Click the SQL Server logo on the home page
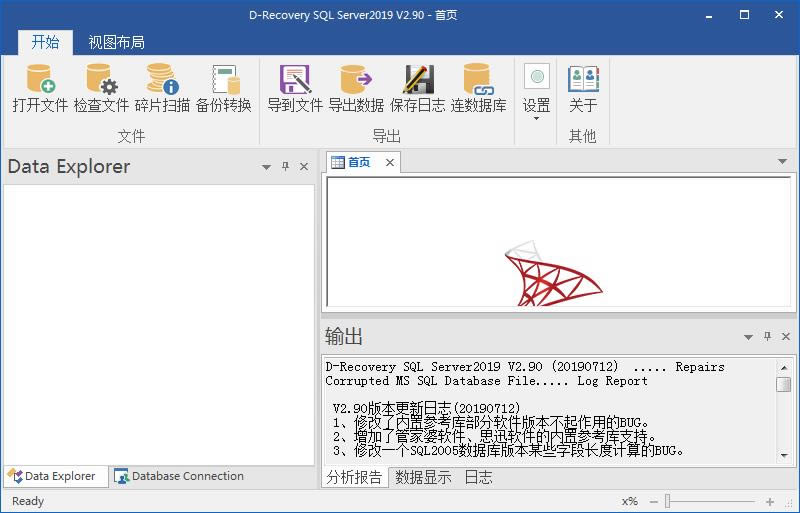This screenshot has width=800, height=513. click(553, 274)
